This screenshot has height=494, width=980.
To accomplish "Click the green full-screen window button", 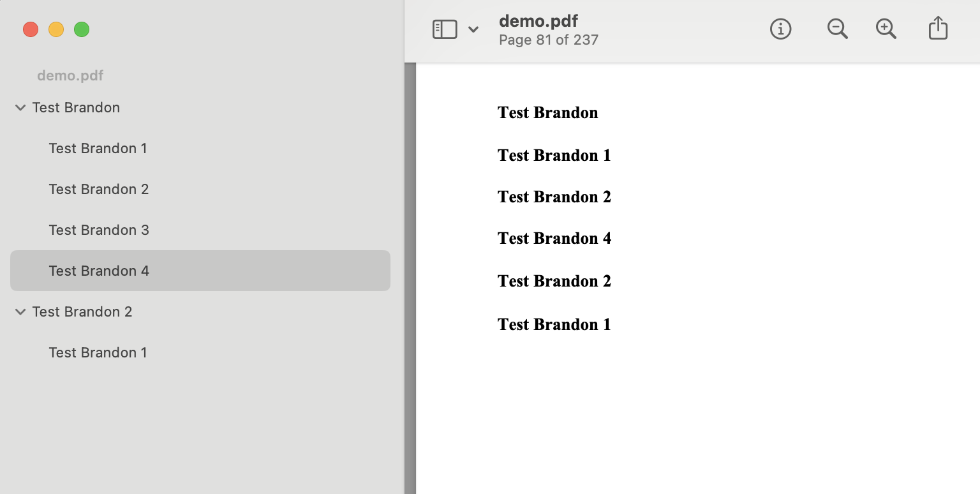I will pos(82,29).
